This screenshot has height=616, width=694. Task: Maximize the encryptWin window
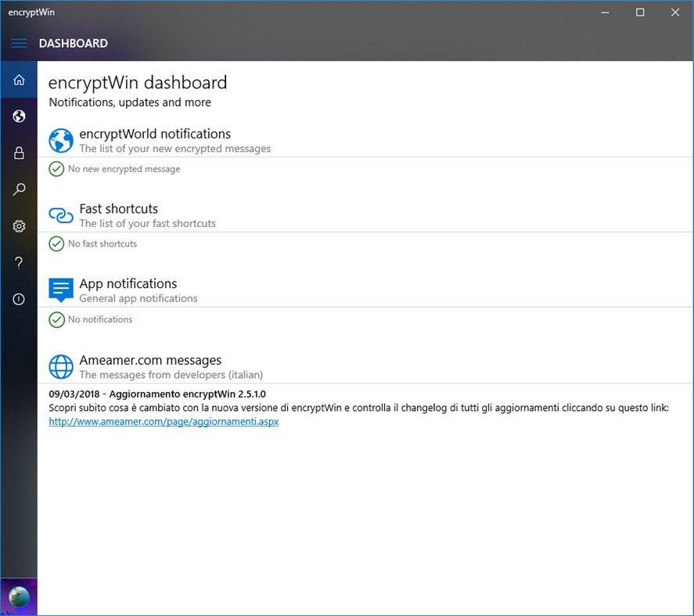point(640,13)
